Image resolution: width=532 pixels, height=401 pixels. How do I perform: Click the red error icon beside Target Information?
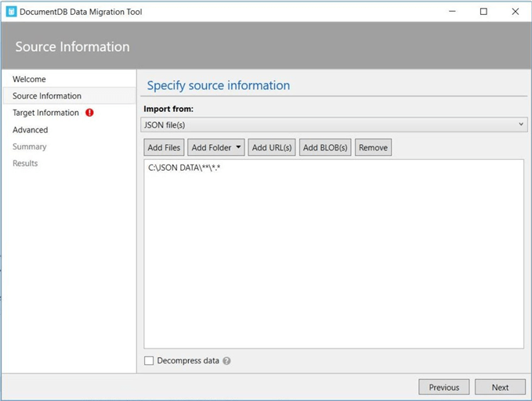(89, 113)
